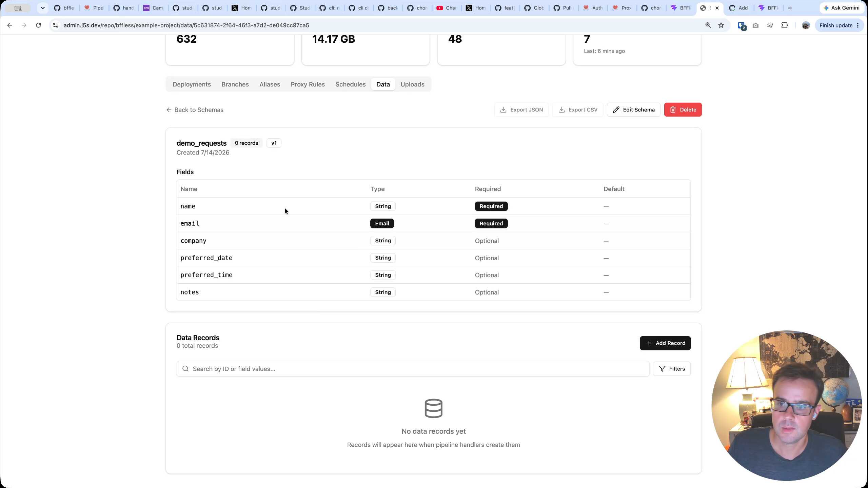The height and width of the screenshot is (488, 868).
Task: Click Required badge in email row
Action: tap(491, 224)
